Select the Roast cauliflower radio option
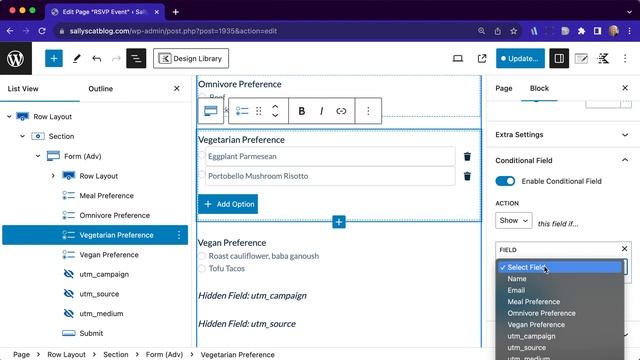The image size is (640, 360). 202,256
